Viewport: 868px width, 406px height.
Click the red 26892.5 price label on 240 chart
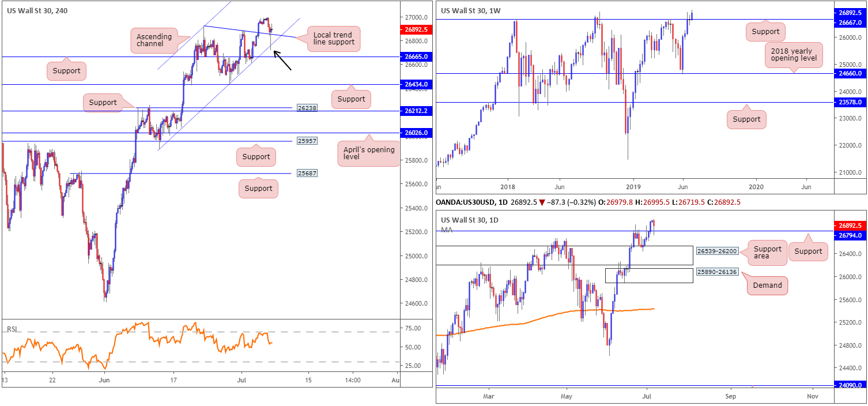[x=416, y=29]
